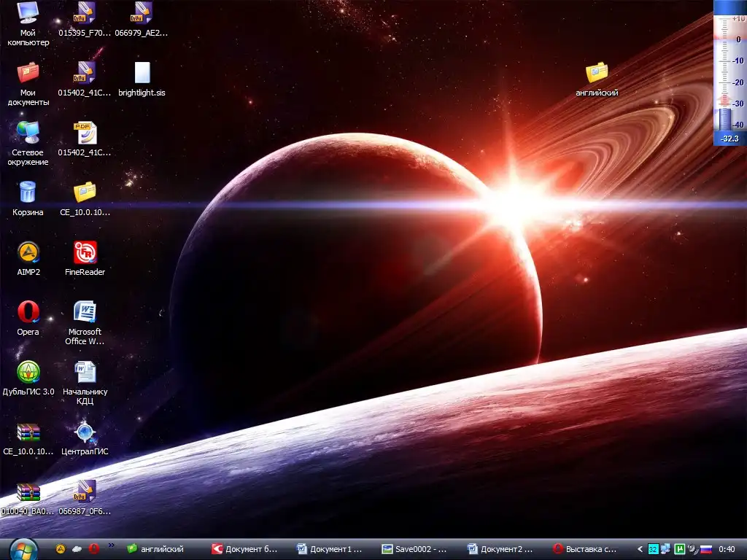The image size is (747, 560).
Task: Click the AIMP icon in quick launch
Action: 61,549
